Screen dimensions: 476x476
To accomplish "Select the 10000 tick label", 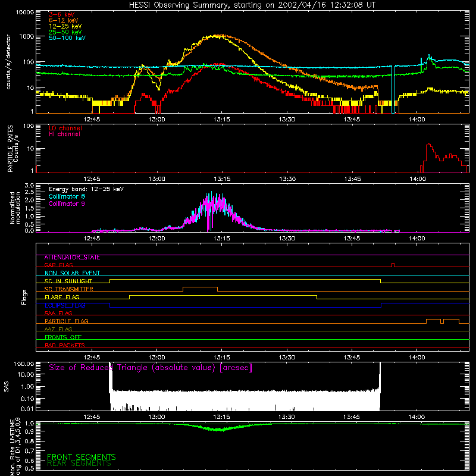I will (x=25, y=12).
